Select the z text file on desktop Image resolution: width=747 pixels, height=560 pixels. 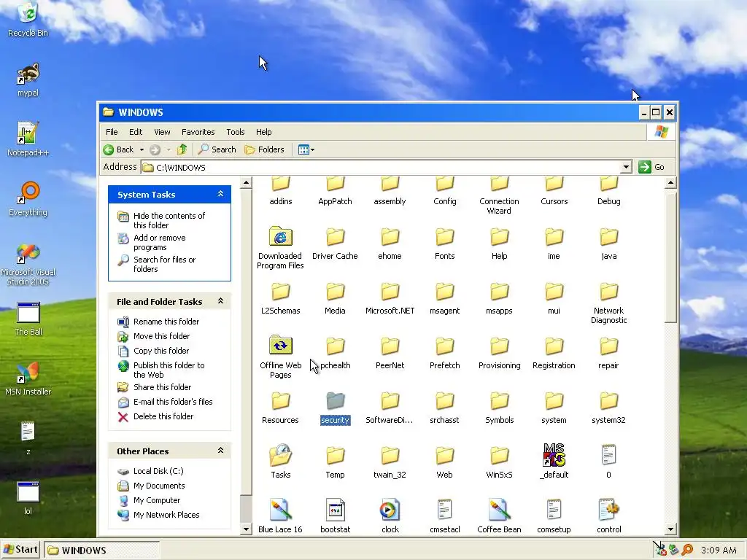28,438
